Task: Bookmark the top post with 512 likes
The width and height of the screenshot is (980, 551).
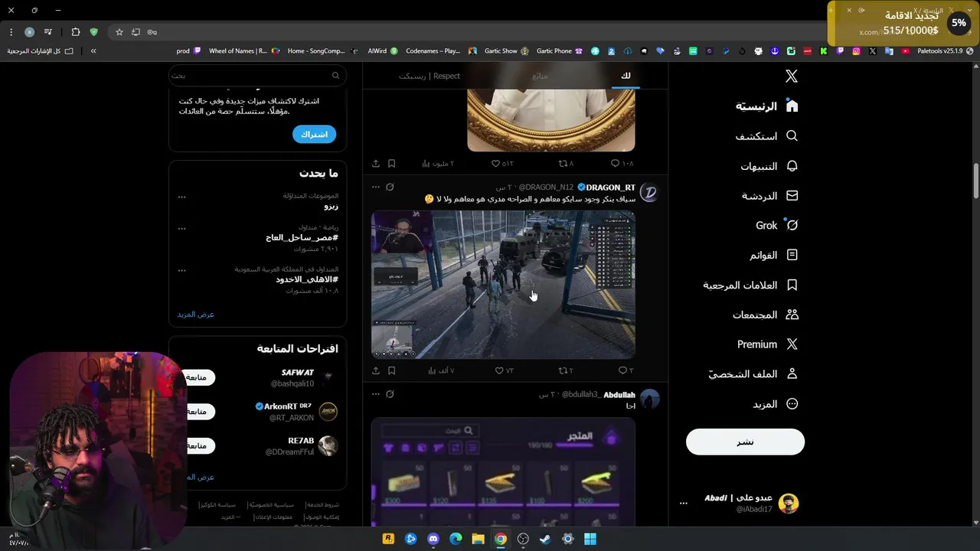Action: pos(391,163)
